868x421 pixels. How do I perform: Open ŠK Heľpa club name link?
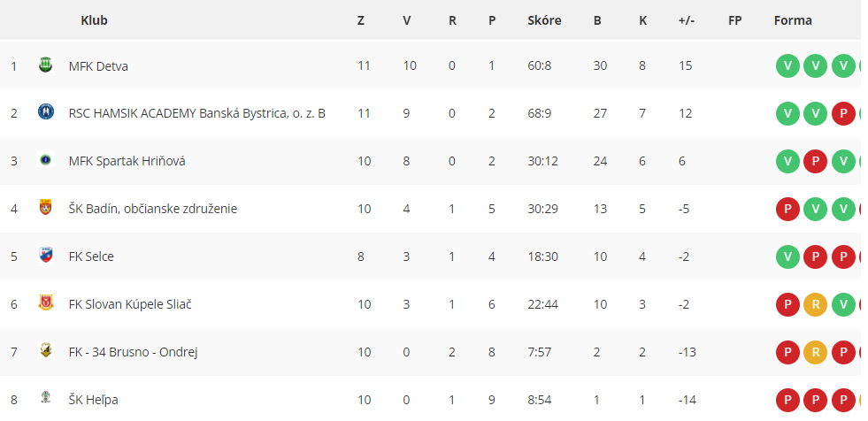click(x=94, y=400)
